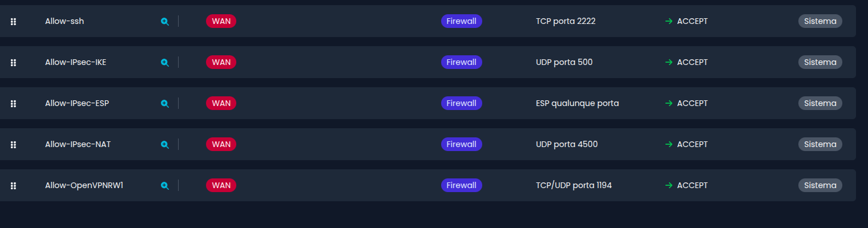Click the magnifier icon for Allow-ssh

(x=164, y=22)
